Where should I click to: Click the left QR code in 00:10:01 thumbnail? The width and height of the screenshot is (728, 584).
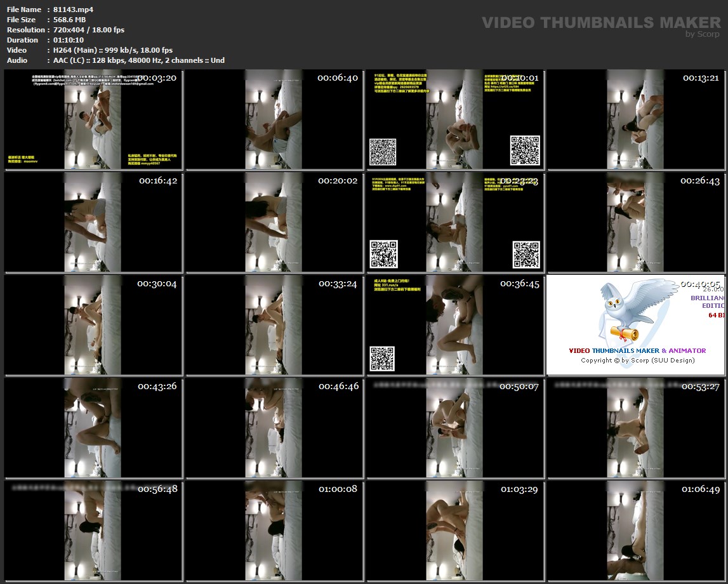[x=383, y=152]
